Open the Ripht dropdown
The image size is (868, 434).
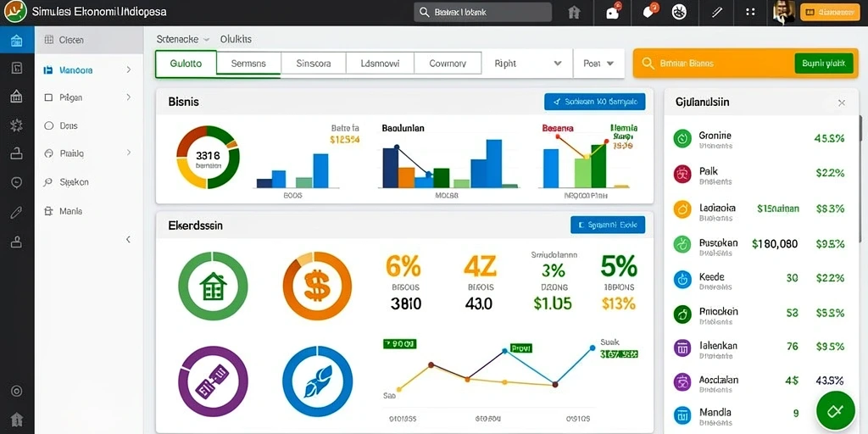(526, 64)
